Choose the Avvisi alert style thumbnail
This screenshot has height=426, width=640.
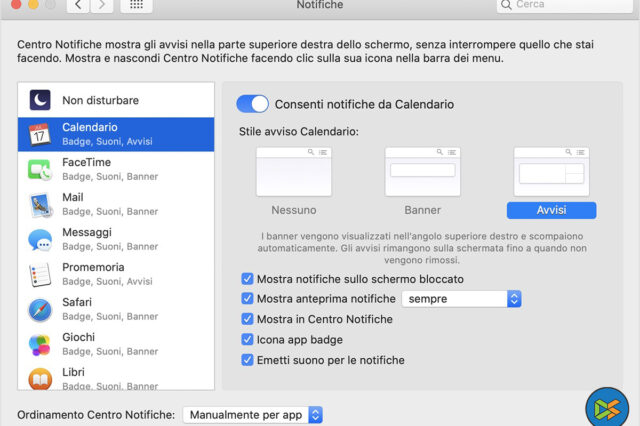[x=551, y=172]
